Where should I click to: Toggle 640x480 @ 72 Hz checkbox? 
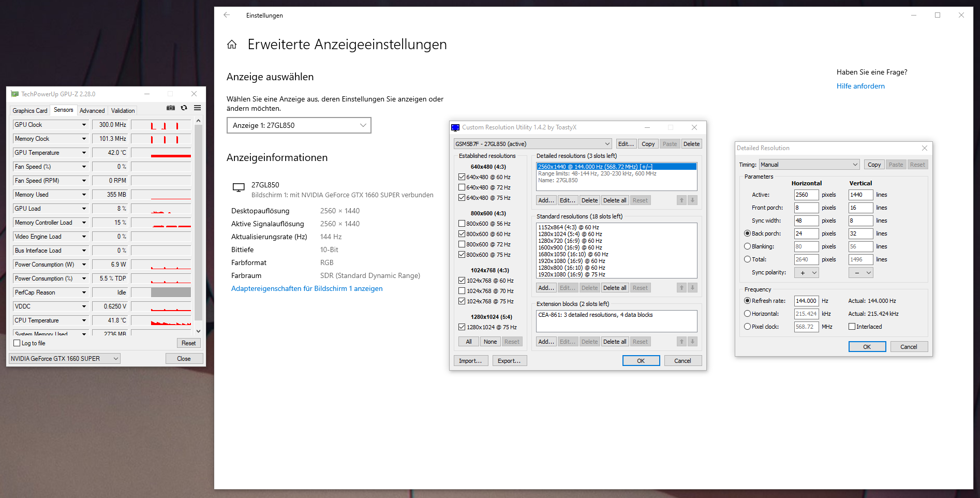(x=462, y=187)
